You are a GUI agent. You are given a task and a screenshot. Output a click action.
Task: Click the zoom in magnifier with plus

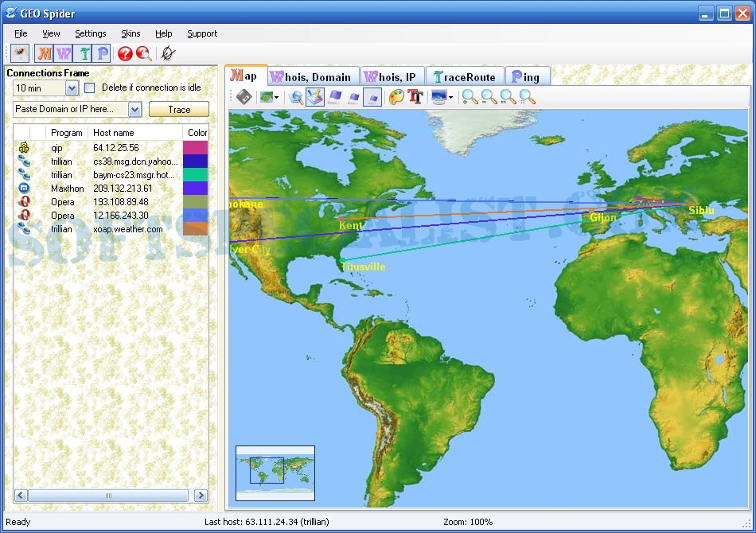(x=470, y=97)
